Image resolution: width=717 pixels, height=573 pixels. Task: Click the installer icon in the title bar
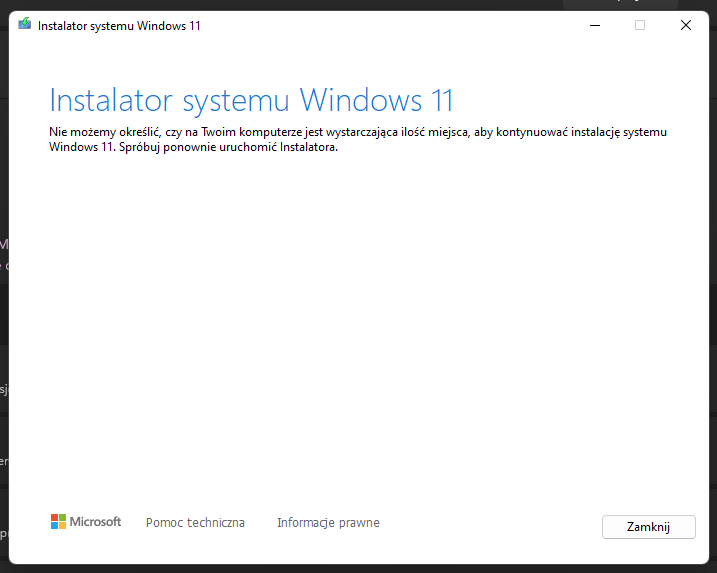(25, 24)
